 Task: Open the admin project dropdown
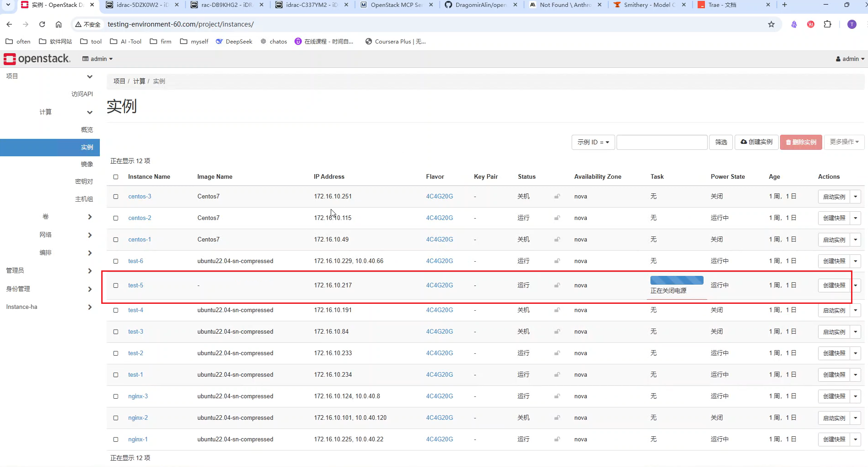click(98, 59)
